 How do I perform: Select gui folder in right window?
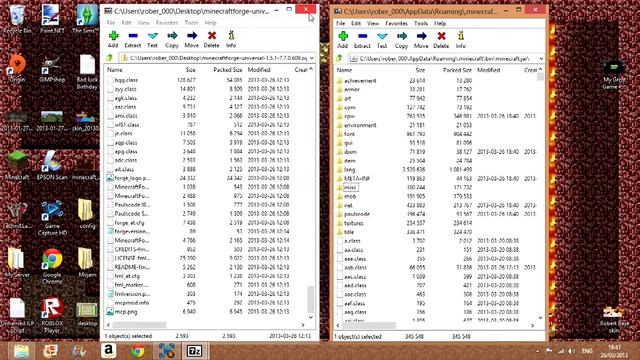pyautogui.click(x=345, y=143)
